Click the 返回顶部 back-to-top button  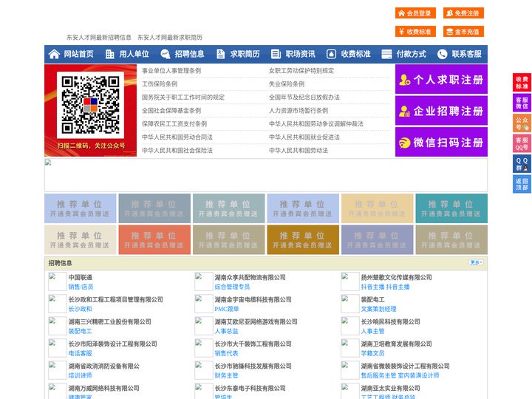[522, 184]
